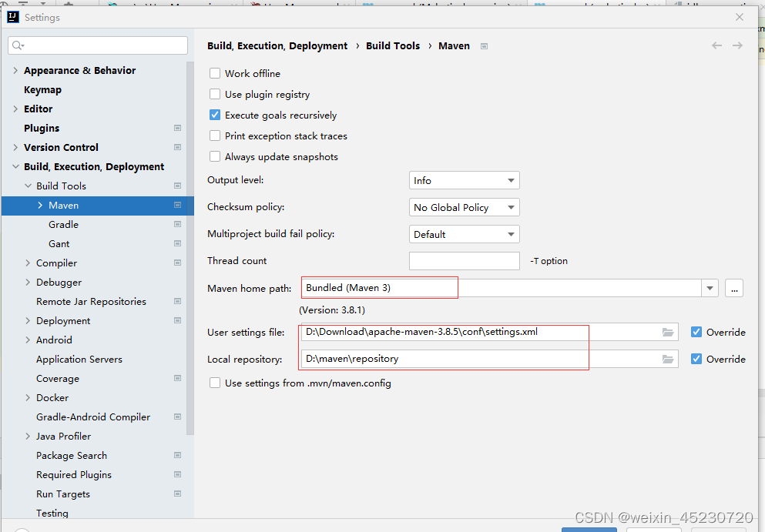Uncheck Execute goals recursively

215,115
